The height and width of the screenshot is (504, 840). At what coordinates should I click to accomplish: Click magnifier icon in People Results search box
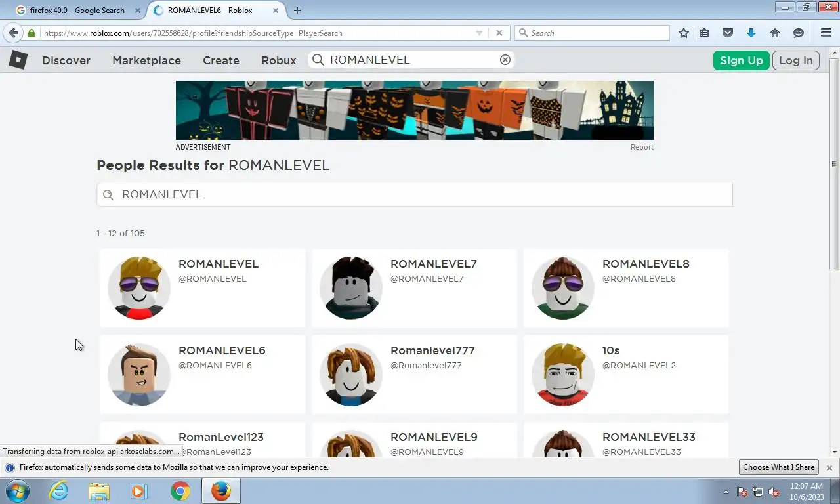click(109, 195)
